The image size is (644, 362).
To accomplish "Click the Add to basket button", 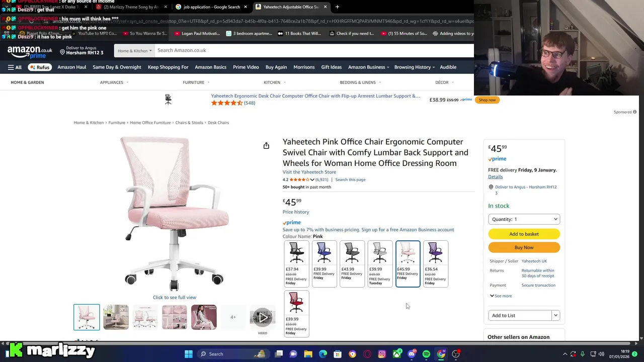I will (524, 234).
